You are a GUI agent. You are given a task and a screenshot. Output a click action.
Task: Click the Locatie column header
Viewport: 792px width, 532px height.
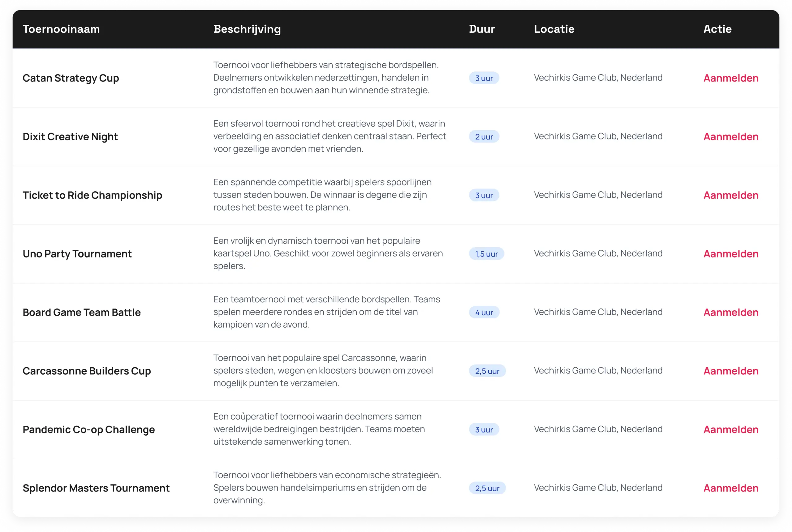pyautogui.click(x=554, y=29)
